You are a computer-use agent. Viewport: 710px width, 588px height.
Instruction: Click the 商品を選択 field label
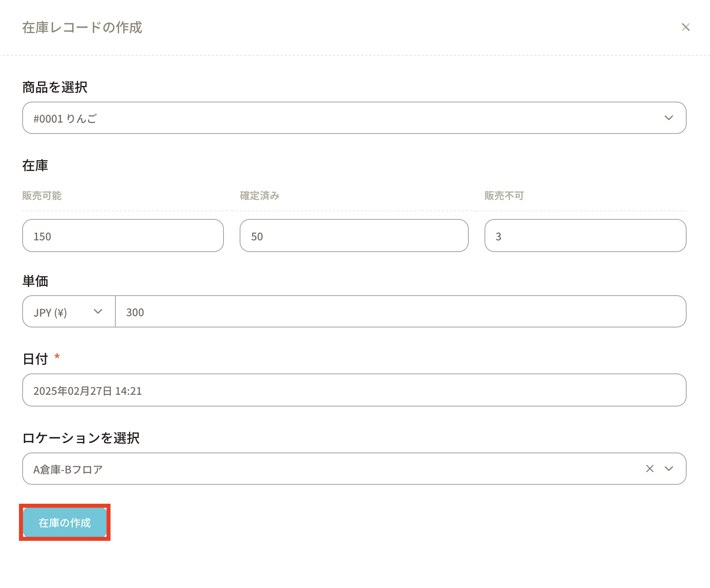click(55, 87)
